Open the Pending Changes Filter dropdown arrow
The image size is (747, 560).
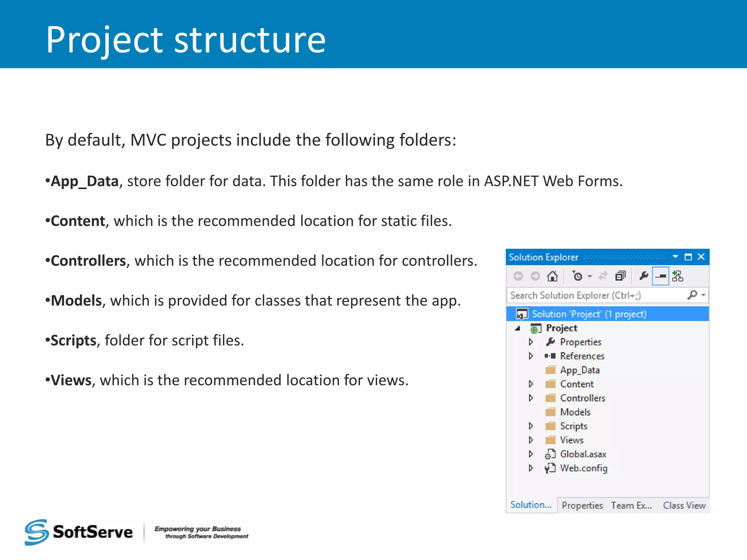[x=590, y=276]
